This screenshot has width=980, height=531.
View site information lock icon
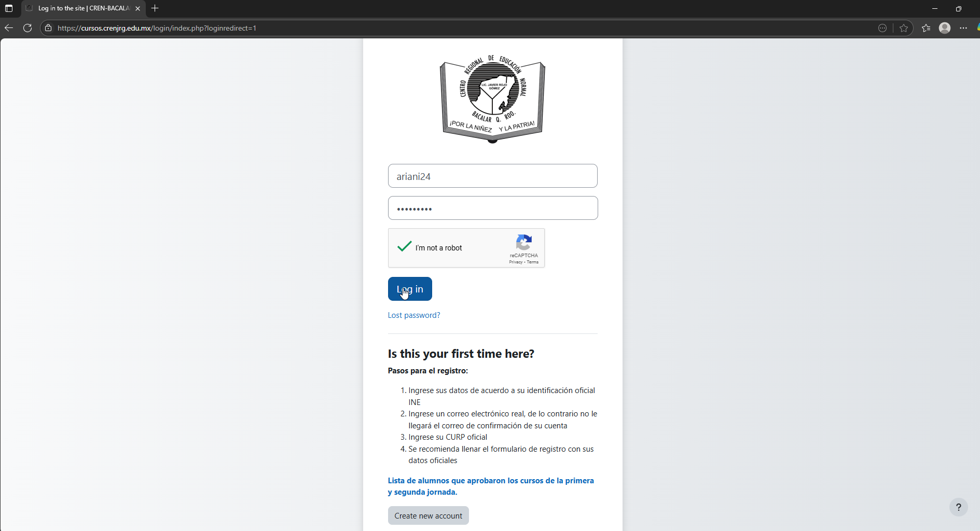48,28
